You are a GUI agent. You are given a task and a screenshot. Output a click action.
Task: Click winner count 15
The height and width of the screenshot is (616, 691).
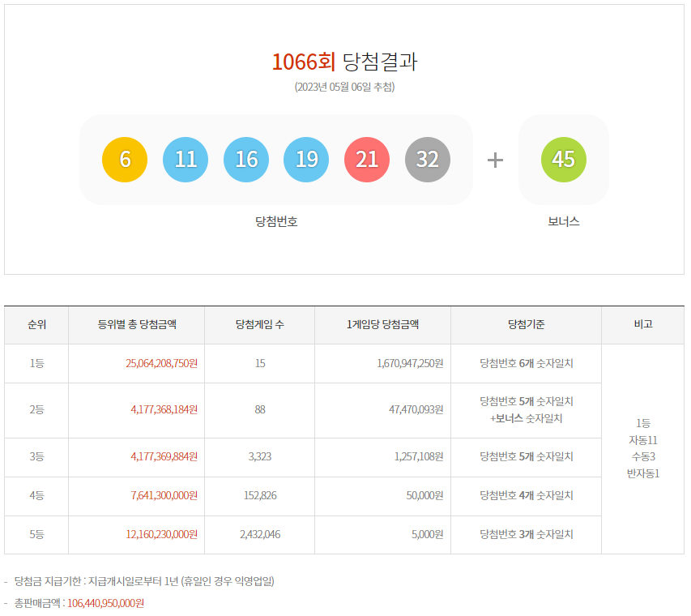(260, 363)
